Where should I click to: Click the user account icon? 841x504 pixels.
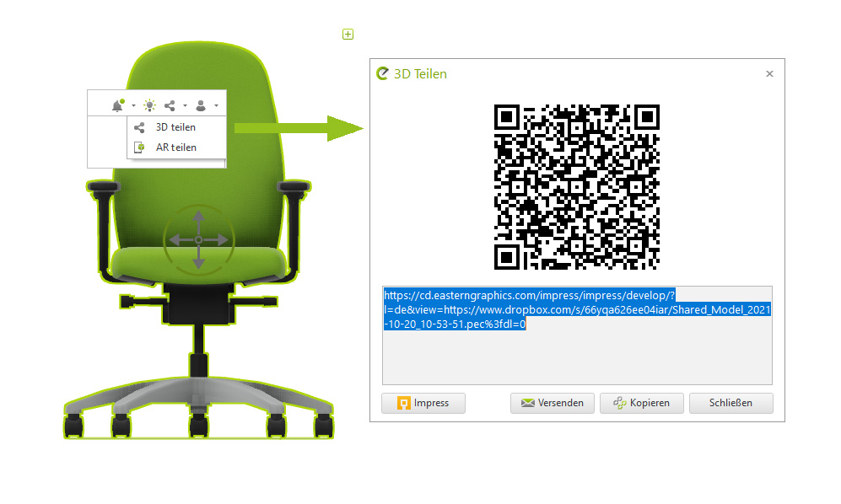coord(201,105)
